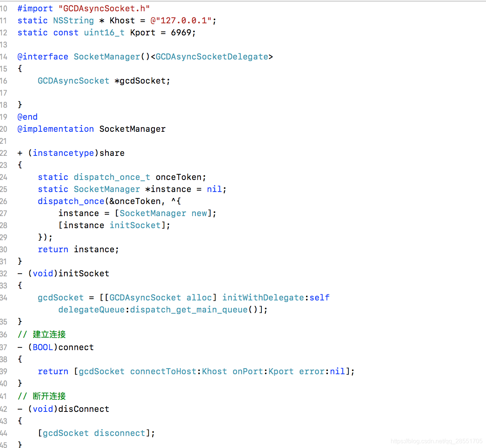Click initSocket call inside dispatch block
Screen dimensions: 486x448
point(135,225)
